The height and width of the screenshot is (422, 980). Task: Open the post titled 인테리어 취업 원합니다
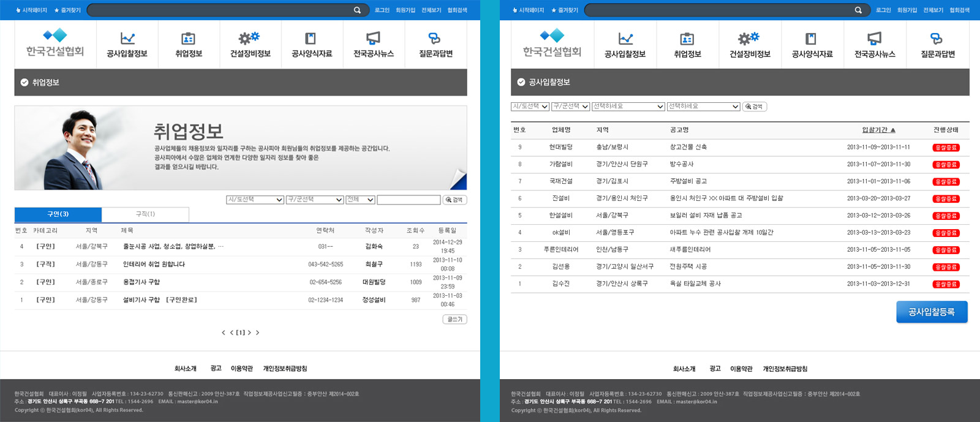(x=154, y=265)
